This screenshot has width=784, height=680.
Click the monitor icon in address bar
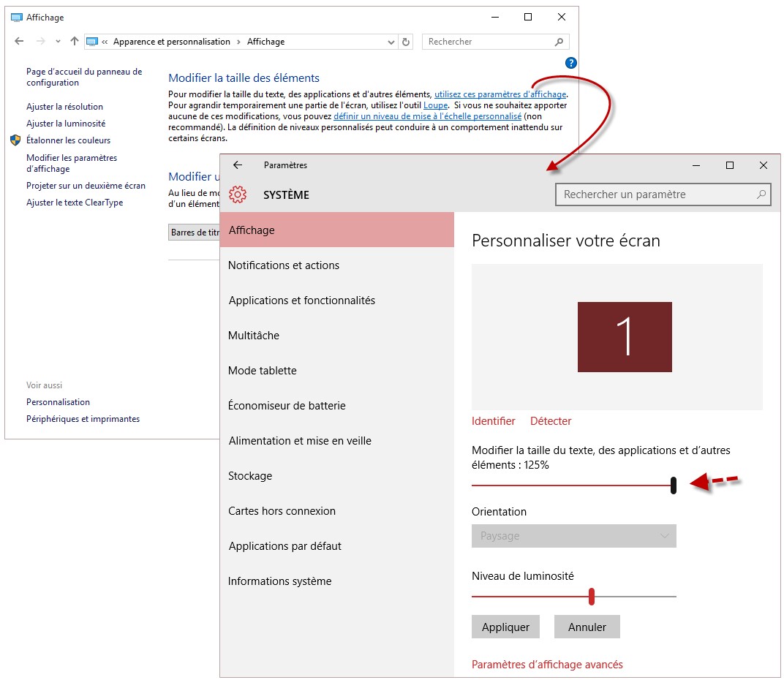(x=92, y=42)
